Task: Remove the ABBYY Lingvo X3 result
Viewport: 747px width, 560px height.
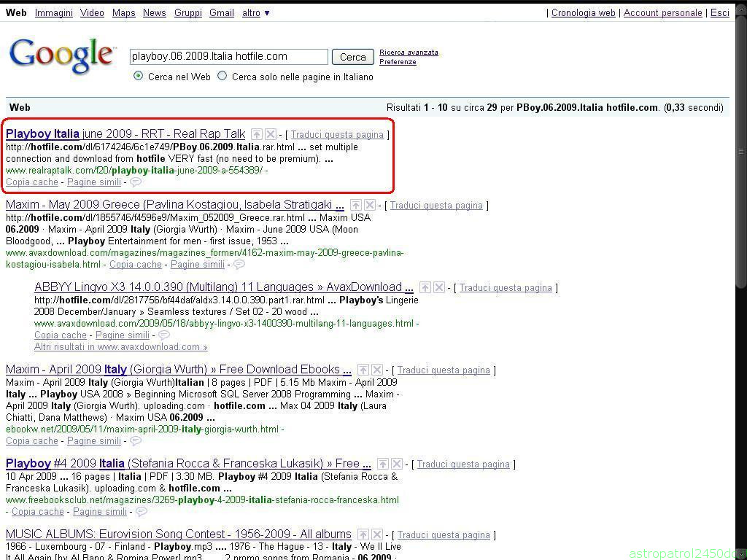Action: [x=439, y=287]
